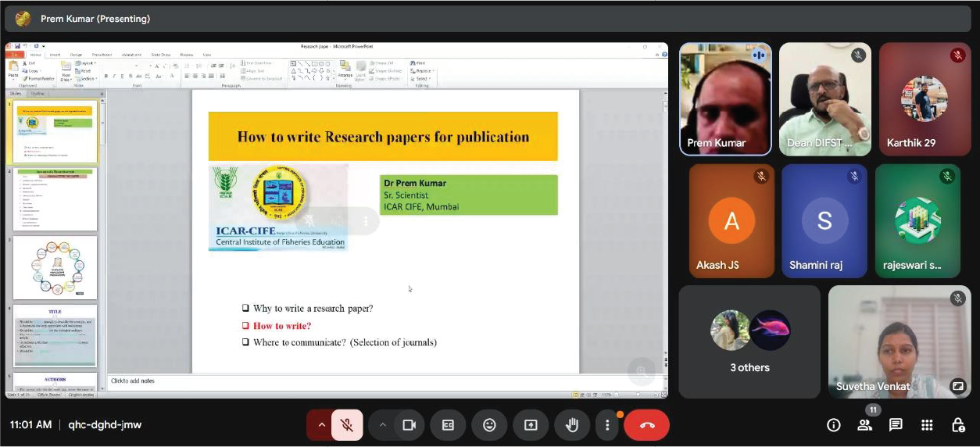Raise your hand in the meeting
The image size is (980, 447).
(572, 425)
